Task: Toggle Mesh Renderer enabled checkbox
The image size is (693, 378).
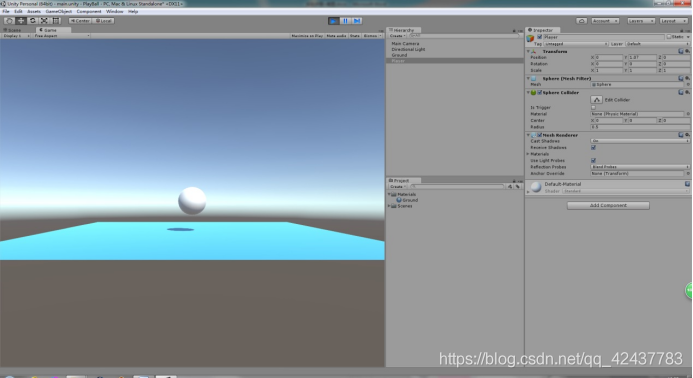Action: click(x=540, y=135)
